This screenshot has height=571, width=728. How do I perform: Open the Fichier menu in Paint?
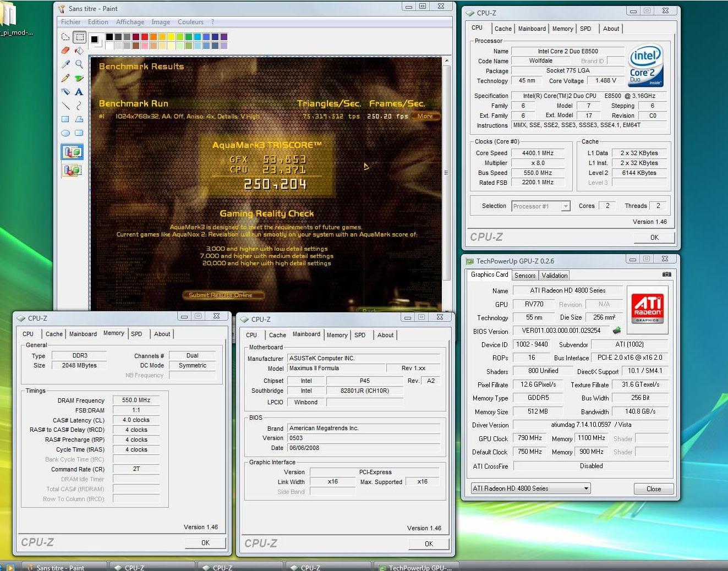(x=70, y=22)
